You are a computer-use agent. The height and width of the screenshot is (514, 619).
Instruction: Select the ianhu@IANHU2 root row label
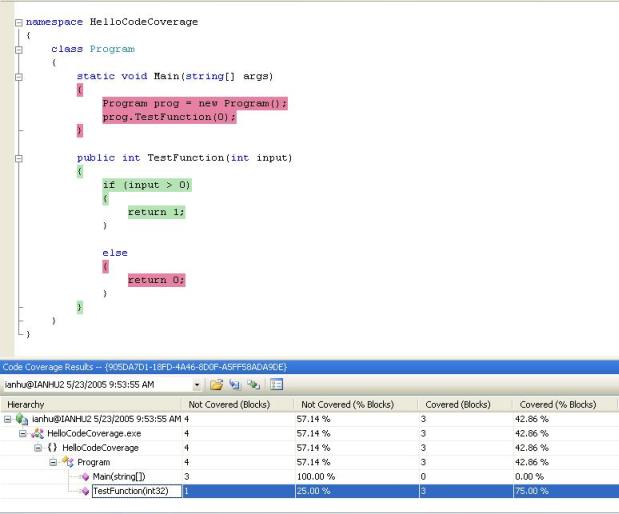106,419
